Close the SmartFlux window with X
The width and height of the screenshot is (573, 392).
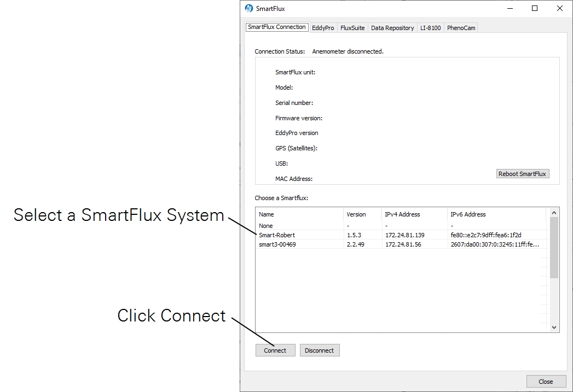(559, 8)
